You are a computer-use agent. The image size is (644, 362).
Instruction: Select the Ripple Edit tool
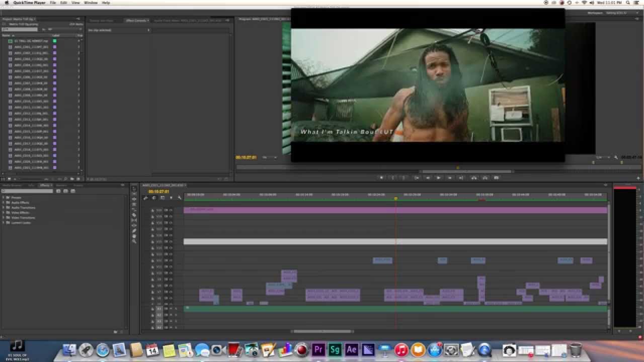tap(134, 199)
